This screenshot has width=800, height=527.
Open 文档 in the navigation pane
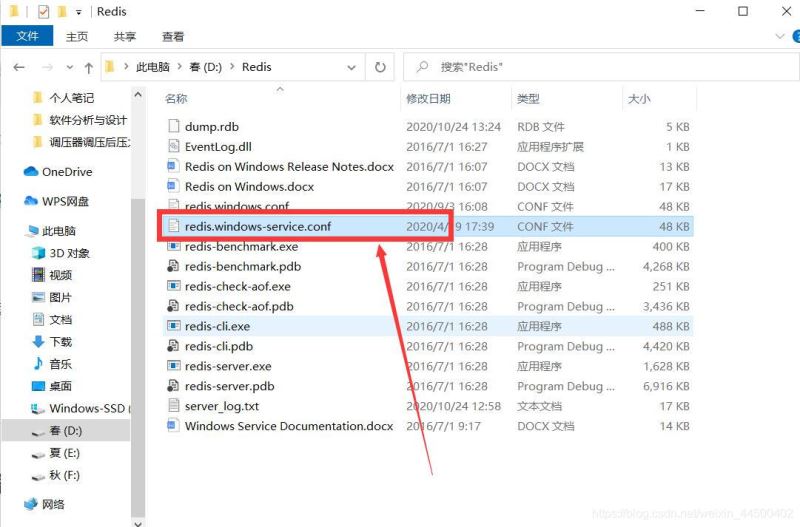(x=60, y=319)
